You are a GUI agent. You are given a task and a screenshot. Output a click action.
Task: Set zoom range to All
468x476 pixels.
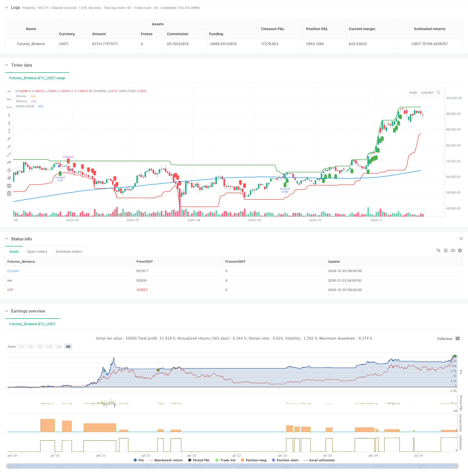point(68,346)
